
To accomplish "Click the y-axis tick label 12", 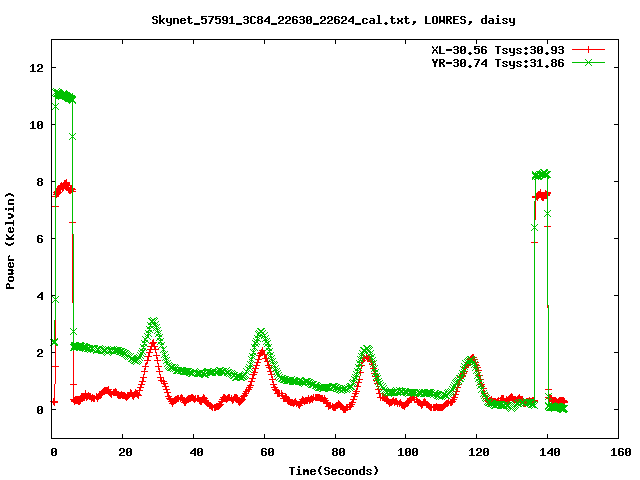I will (36, 68).
